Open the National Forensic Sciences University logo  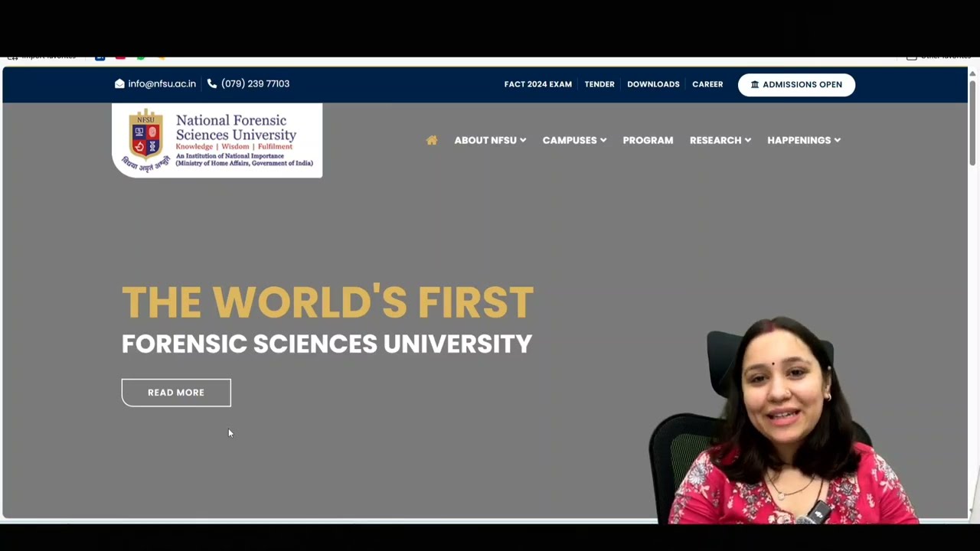pyautogui.click(x=217, y=140)
